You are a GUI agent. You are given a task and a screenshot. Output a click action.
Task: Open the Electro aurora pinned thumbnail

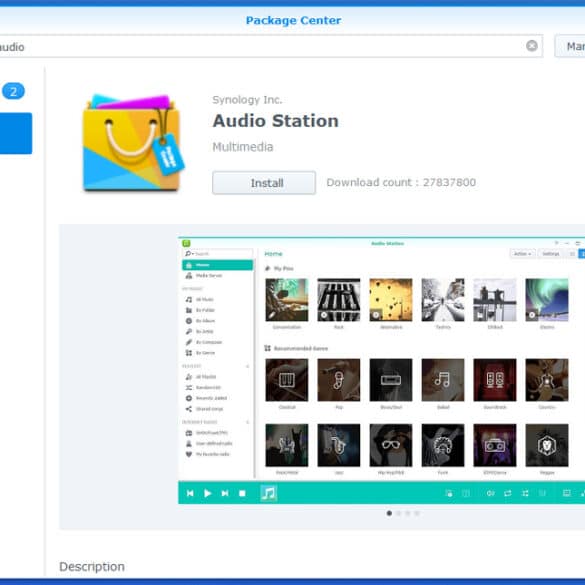point(547,300)
